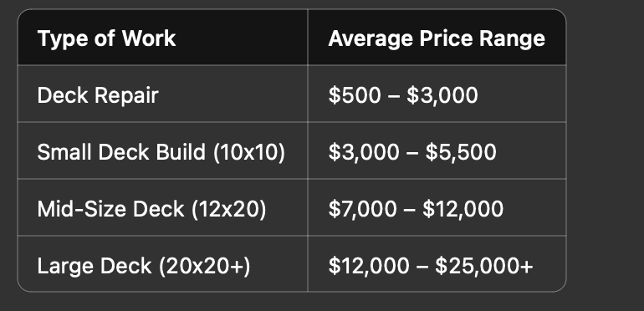Click the "$7,000" mid-size lower price
This screenshot has width=644, height=311.
click(x=363, y=209)
